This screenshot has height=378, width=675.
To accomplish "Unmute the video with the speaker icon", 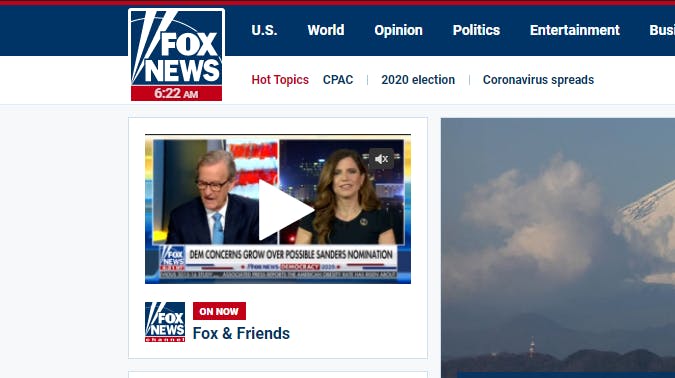I will pyautogui.click(x=381, y=159).
